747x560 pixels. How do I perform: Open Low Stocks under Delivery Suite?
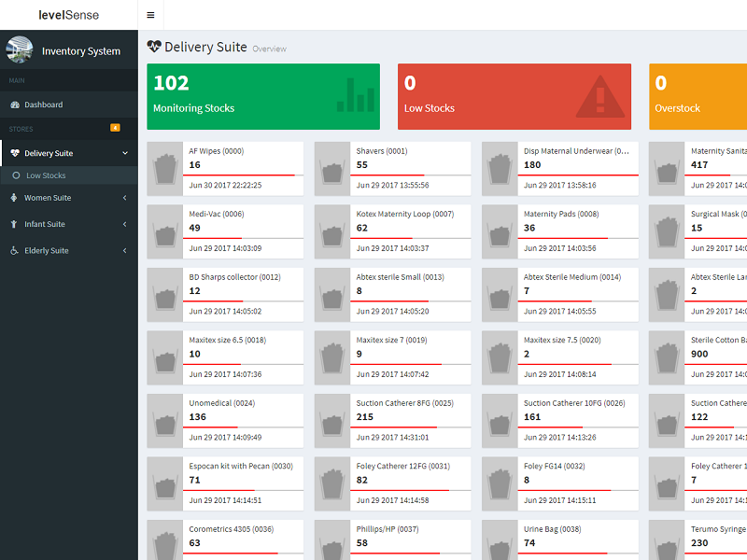46,175
